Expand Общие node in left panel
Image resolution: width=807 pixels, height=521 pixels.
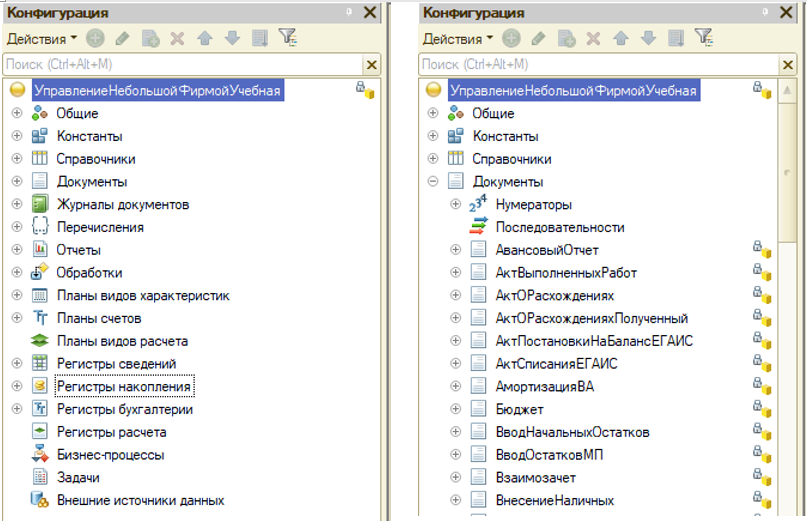coord(17,113)
